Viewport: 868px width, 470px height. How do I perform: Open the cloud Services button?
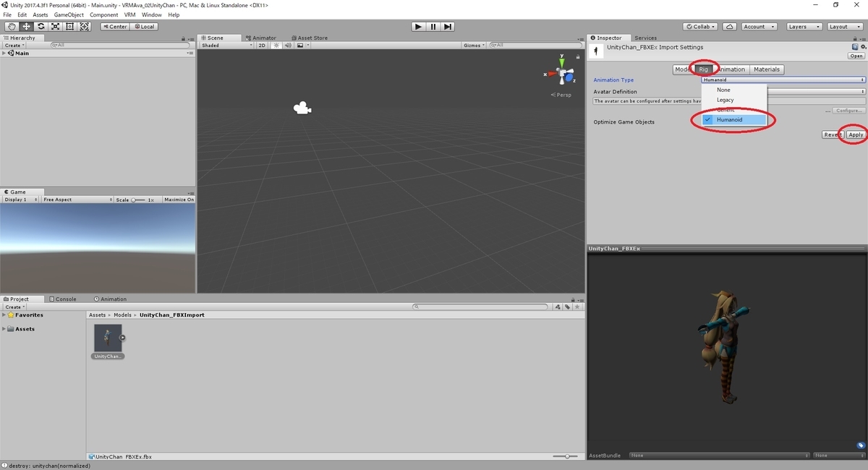[730, 27]
